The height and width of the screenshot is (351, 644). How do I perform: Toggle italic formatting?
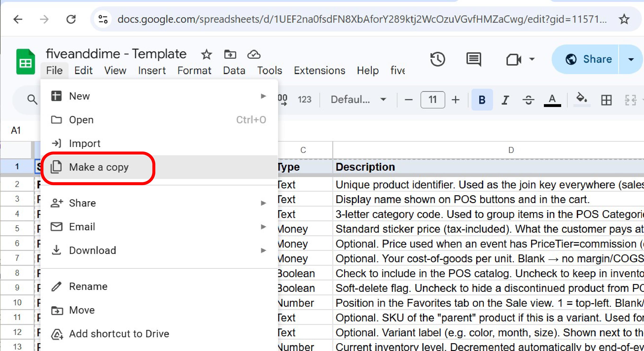pos(505,100)
